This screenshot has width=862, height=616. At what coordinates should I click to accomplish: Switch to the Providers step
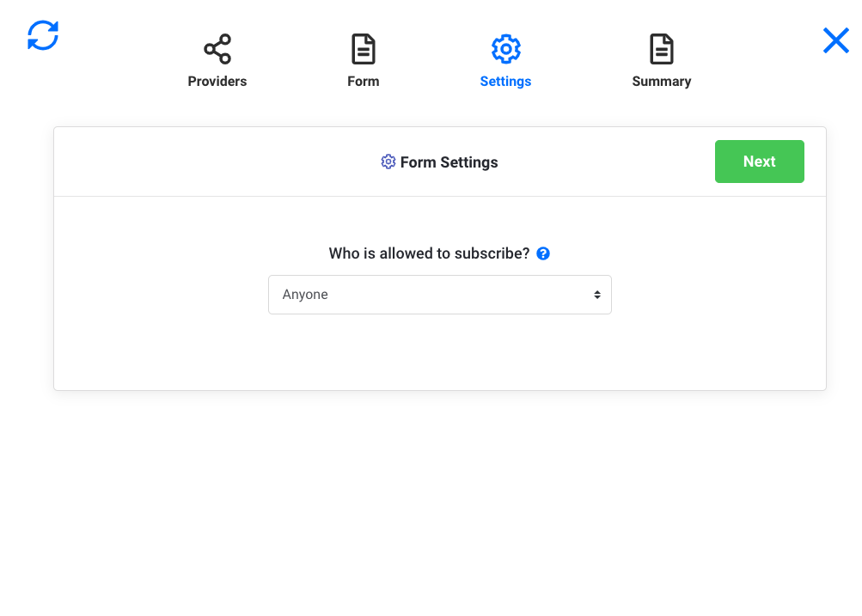tap(217, 81)
